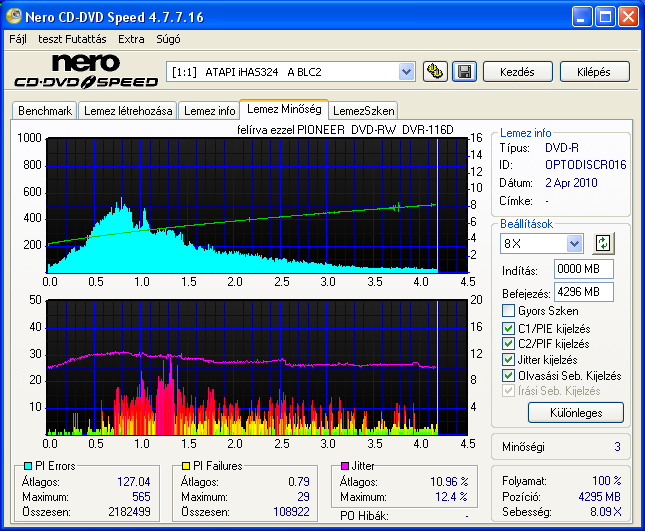
Task: Click the Különleges button
Action: point(576,413)
